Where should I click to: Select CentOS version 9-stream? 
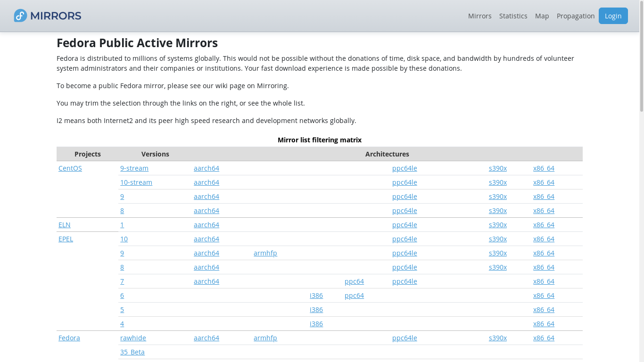point(134,168)
